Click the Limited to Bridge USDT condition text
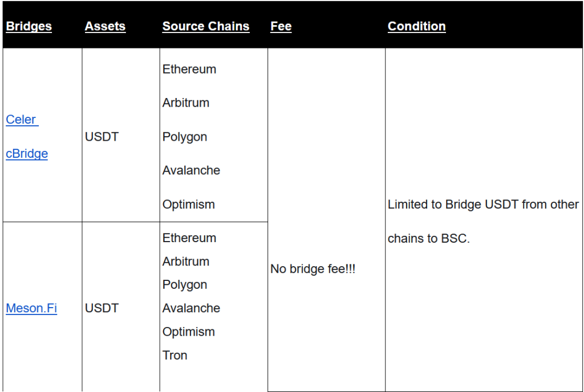This screenshot has width=584, height=392. (483, 221)
